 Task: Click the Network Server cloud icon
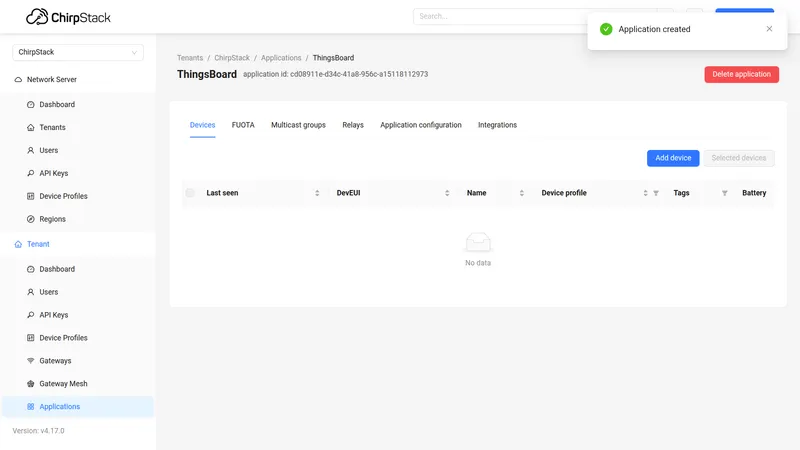[x=18, y=80]
